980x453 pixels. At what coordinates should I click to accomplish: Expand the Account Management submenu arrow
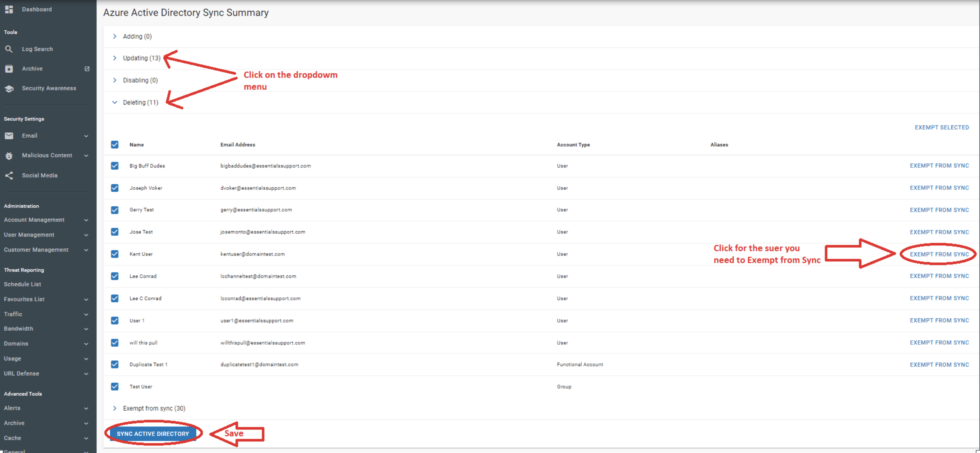(x=86, y=220)
